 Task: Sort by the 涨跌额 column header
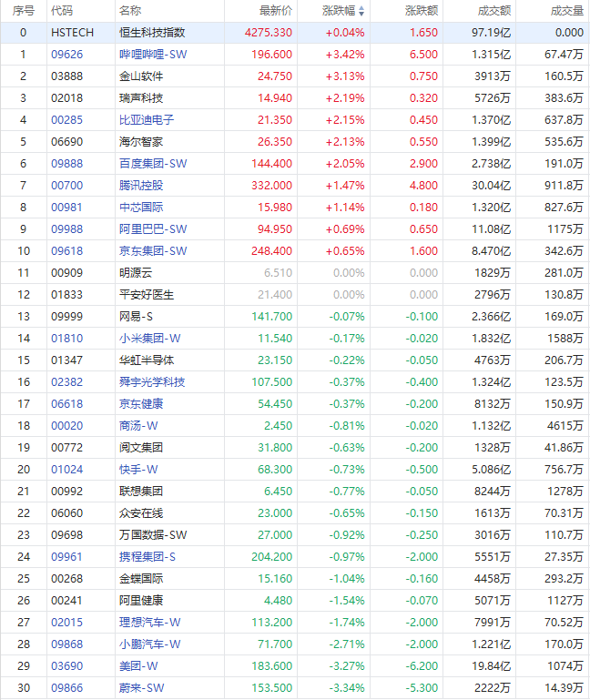[x=422, y=11]
